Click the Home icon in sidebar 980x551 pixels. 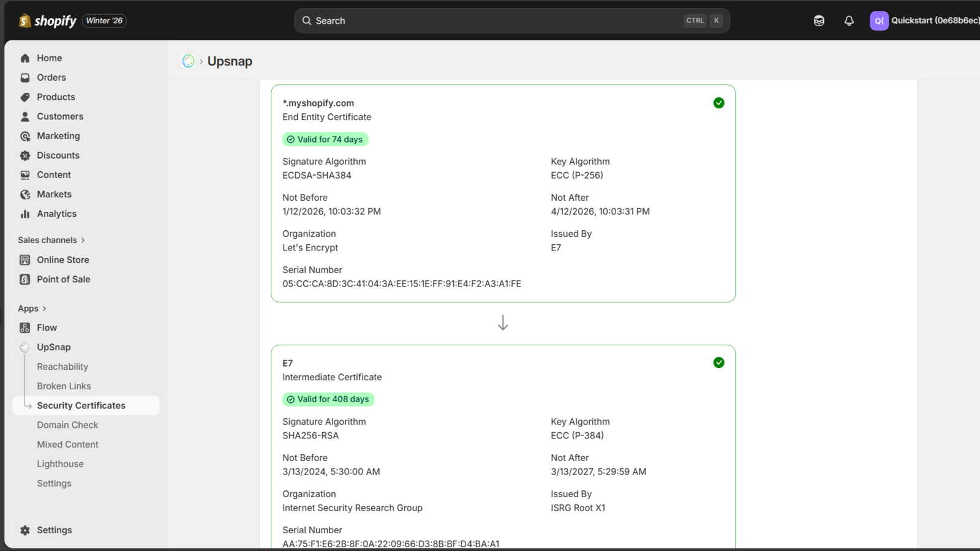25,58
